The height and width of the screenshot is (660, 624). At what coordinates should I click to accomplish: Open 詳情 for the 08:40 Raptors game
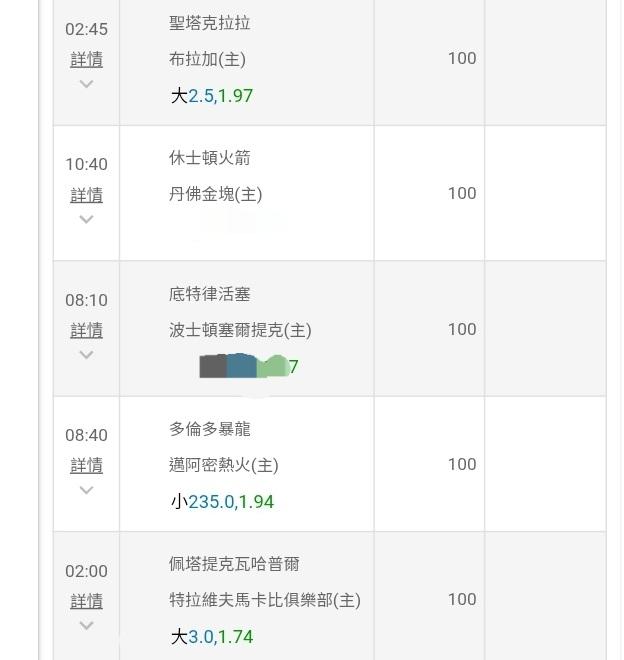86,465
